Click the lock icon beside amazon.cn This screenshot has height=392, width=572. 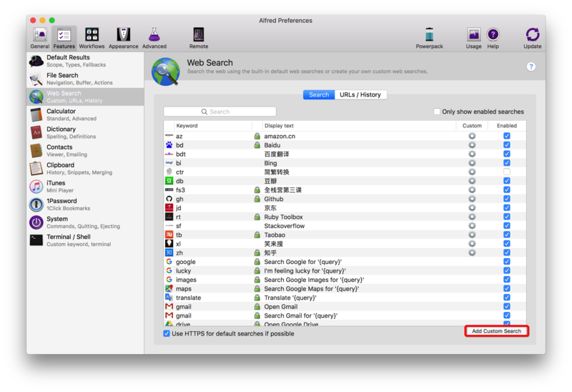[257, 136]
